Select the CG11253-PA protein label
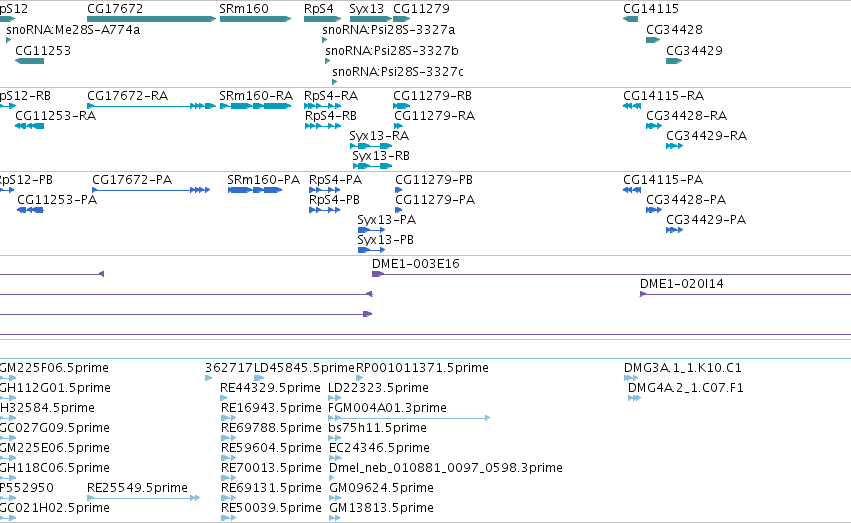 coord(57,200)
